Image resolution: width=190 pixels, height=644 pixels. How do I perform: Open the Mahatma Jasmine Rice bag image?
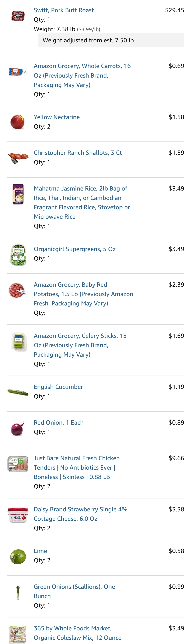pos(18,194)
